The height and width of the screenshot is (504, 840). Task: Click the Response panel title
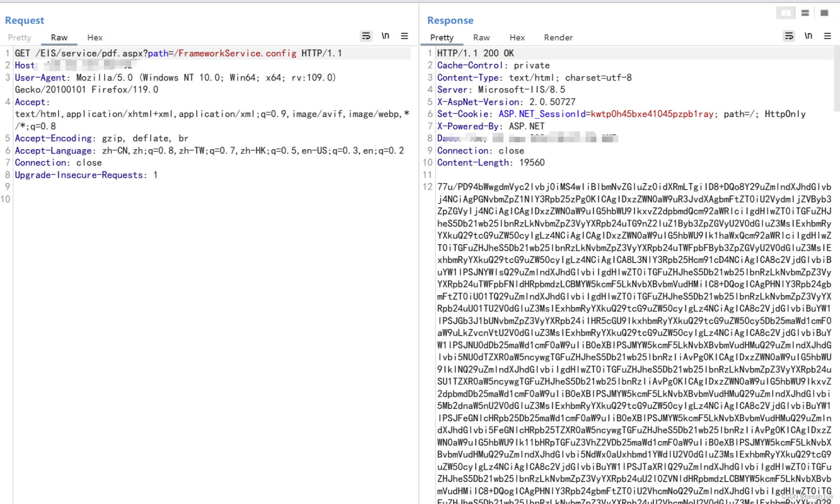pos(450,20)
